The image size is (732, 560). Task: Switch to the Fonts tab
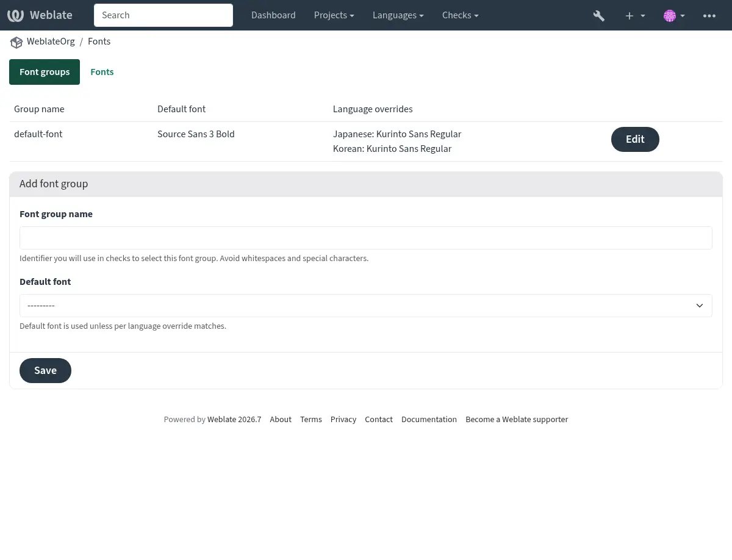(102, 72)
